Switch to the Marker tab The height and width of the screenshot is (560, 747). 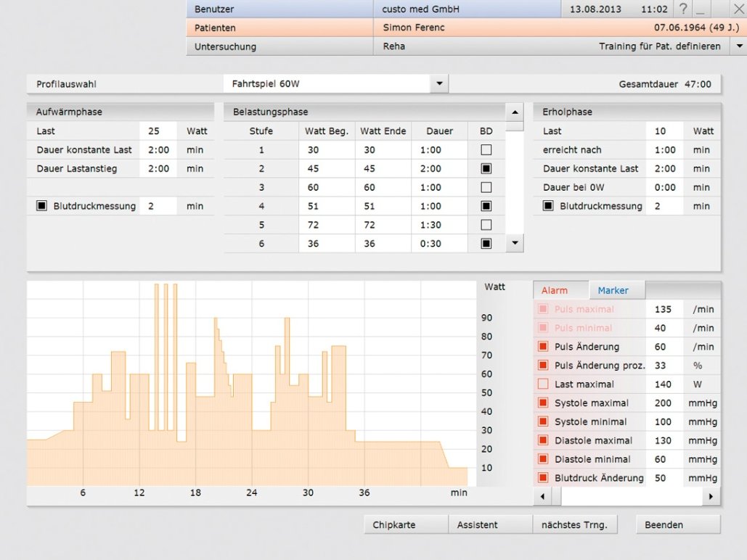[613, 290]
